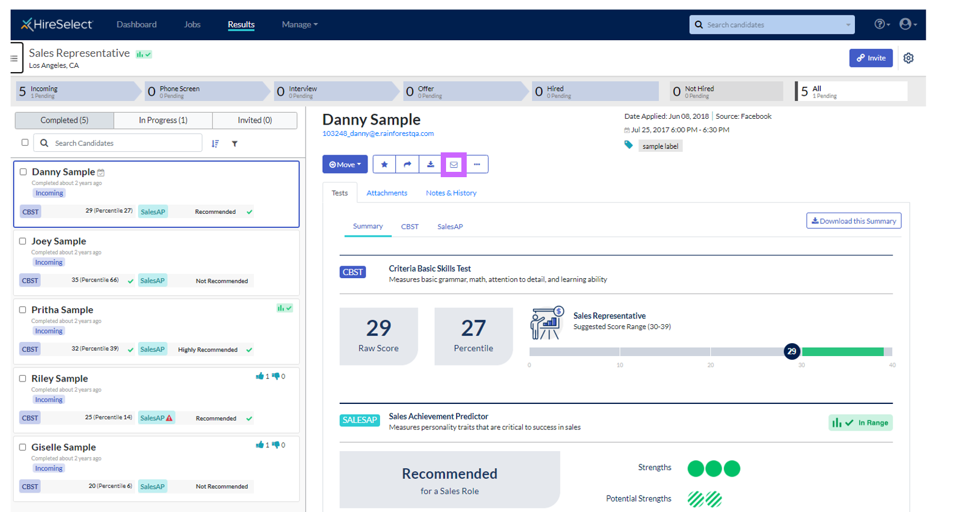Viewport: 980px width, 512px height.
Task: Open the Results page
Action: (x=241, y=25)
